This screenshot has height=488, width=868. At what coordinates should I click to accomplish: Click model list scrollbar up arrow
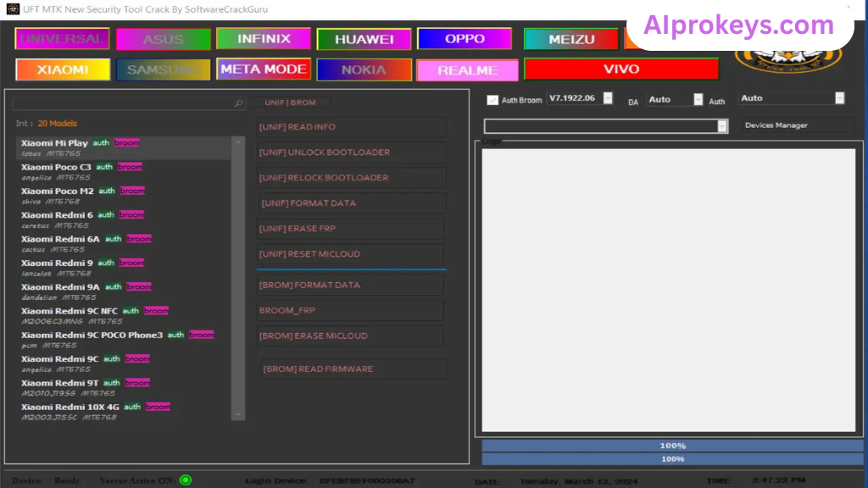click(x=238, y=142)
